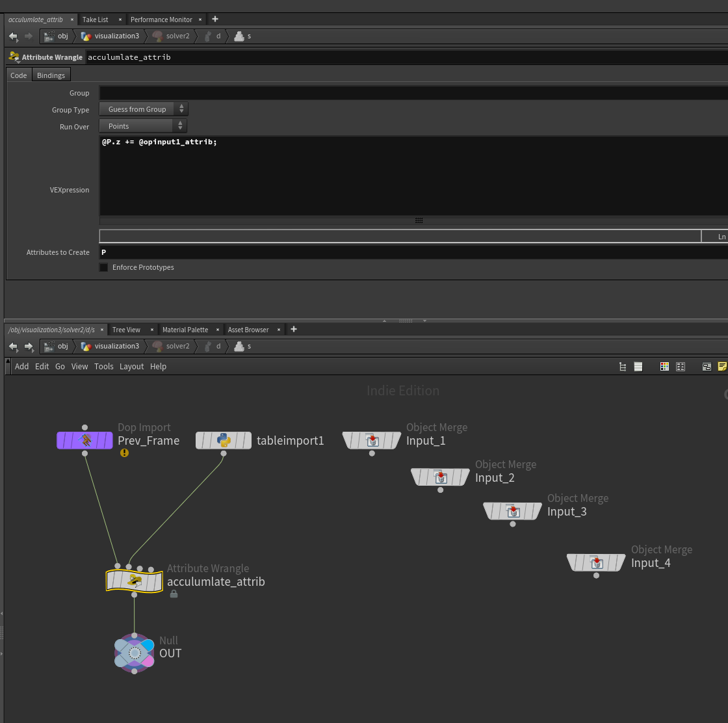This screenshot has width=728, height=723.
Task: Click the Attributes to Create input field
Action: pyautogui.click(x=413, y=252)
